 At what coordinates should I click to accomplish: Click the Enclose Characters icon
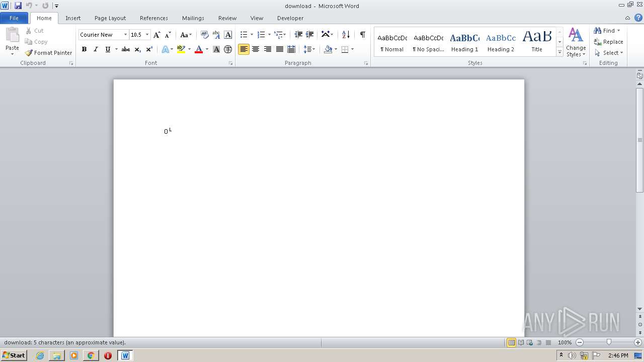coord(228,49)
